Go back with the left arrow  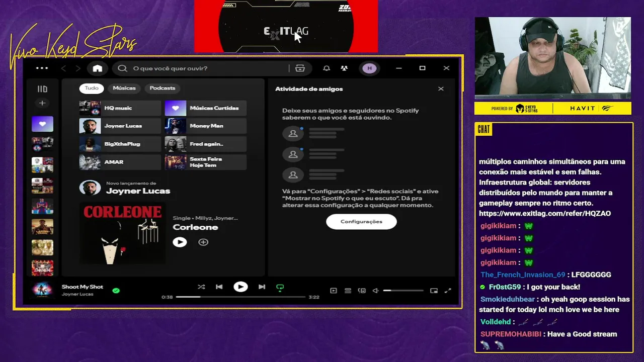point(63,68)
